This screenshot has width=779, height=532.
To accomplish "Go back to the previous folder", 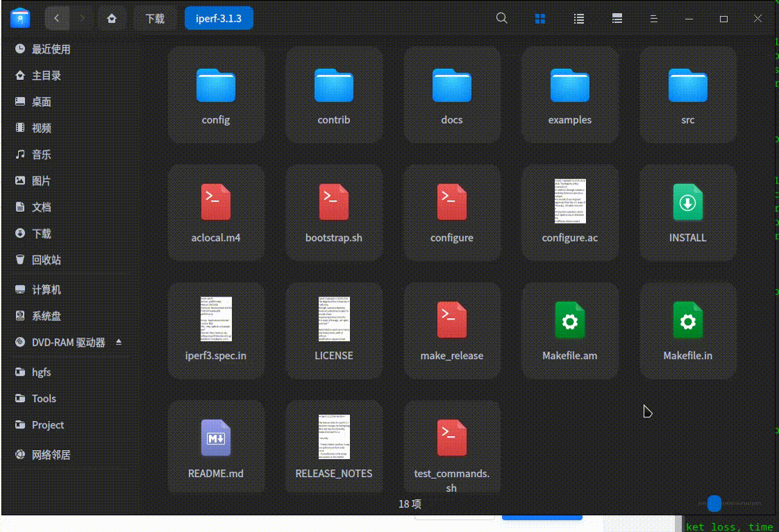I will coord(57,18).
